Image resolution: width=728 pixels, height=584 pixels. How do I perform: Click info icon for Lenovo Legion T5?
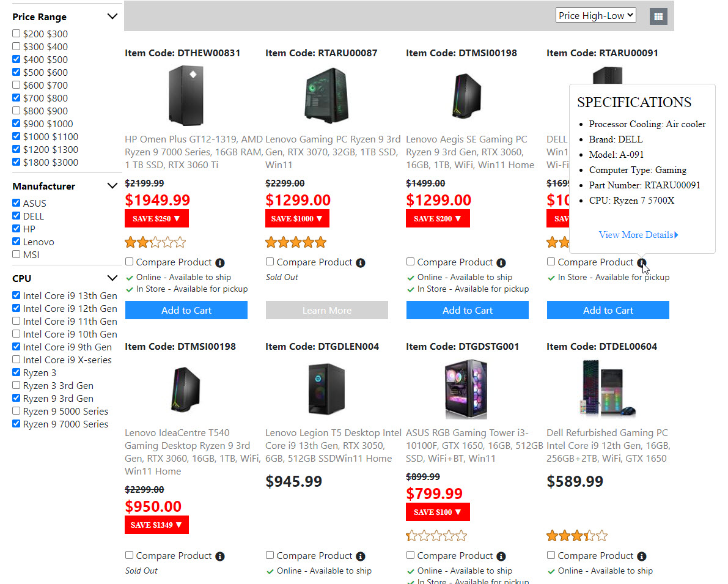[361, 556]
